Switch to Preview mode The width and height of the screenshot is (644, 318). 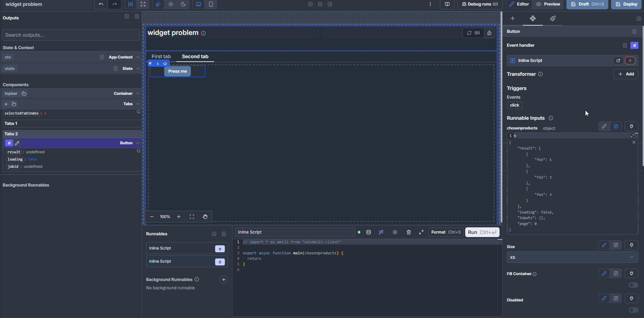[x=548, y=4]
